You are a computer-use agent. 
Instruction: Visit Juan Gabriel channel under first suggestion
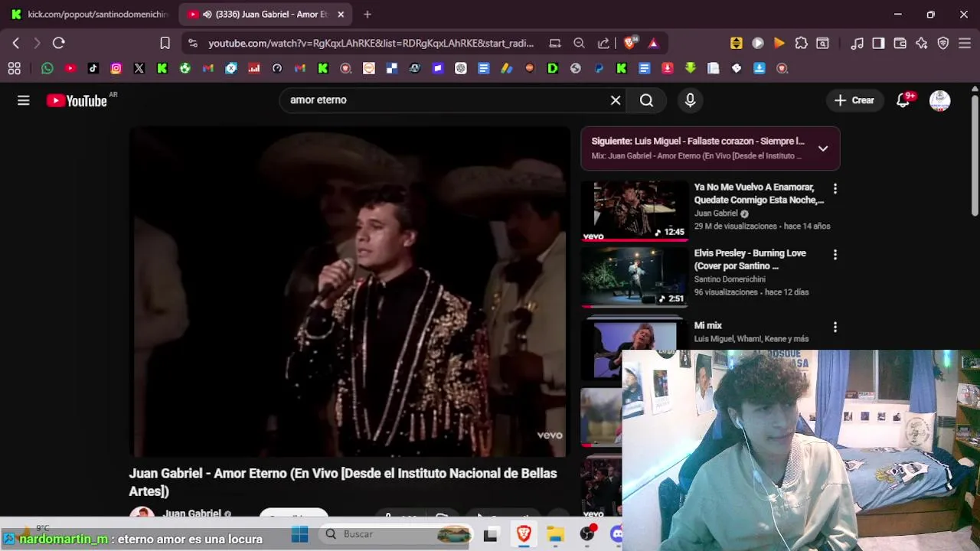[716, 214]
